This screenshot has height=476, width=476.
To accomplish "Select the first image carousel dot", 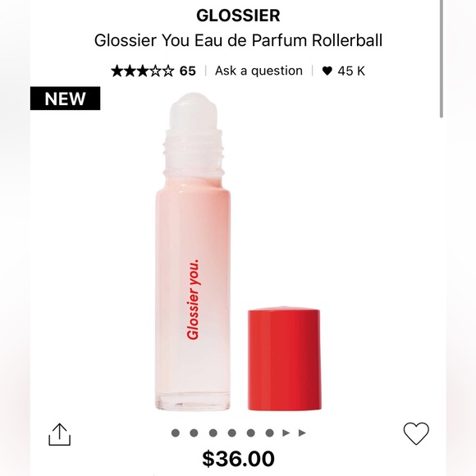I will [175, 433].
